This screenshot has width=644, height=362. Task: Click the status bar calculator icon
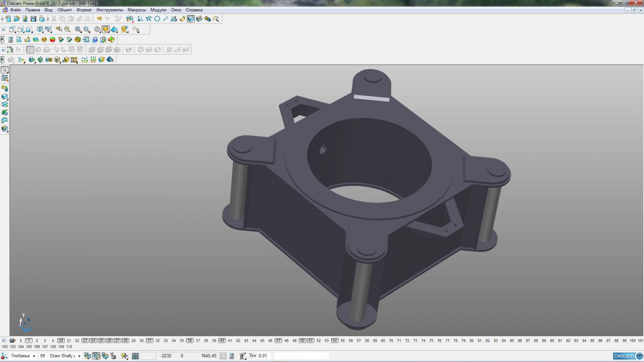[x=232, y=356]
